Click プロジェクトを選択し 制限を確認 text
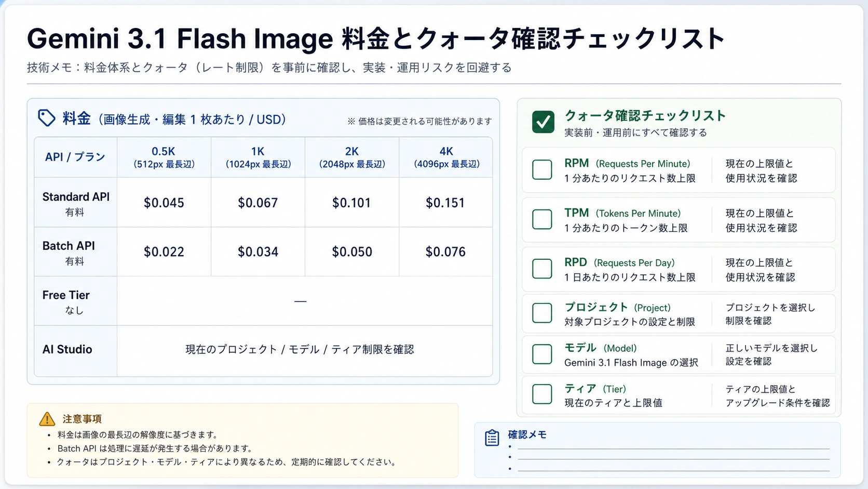 (770, 314)
